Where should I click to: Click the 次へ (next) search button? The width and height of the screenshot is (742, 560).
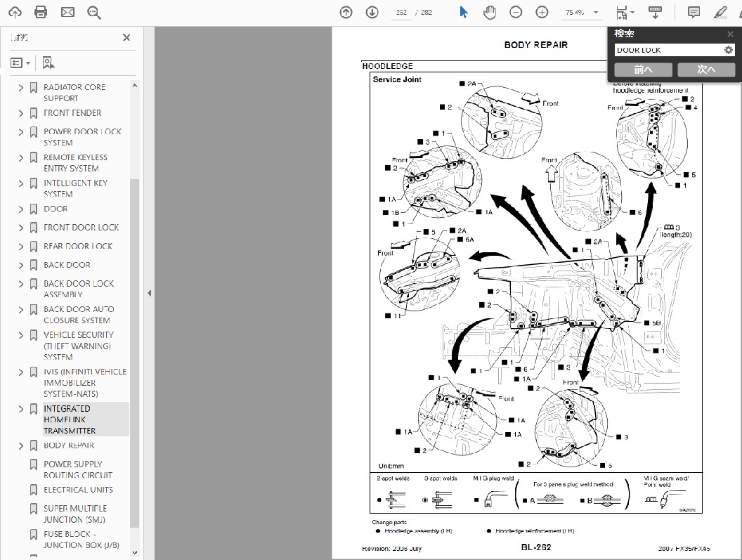[x=705, y=70]
